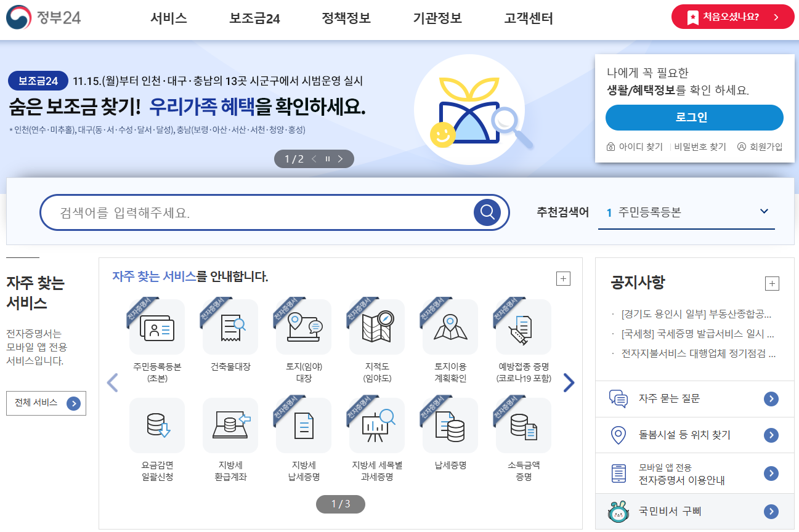
Task: Click the 돌봄시설 등 위치 찾기 text
Action: pyautogui.click(x=684, y=435)
